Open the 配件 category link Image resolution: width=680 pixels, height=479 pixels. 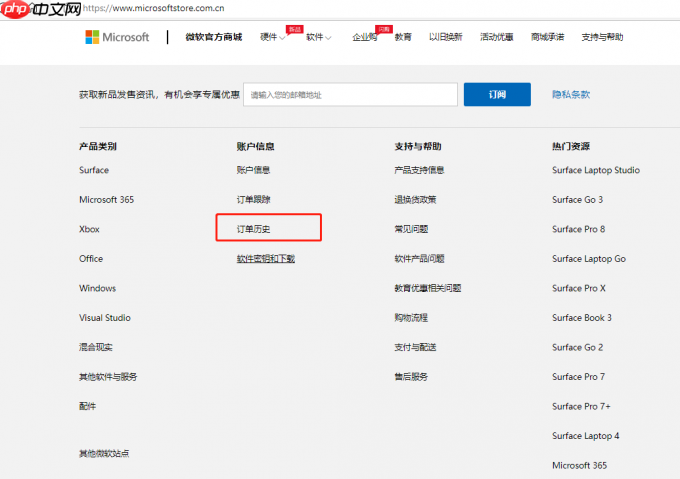[x=87, y=406]
